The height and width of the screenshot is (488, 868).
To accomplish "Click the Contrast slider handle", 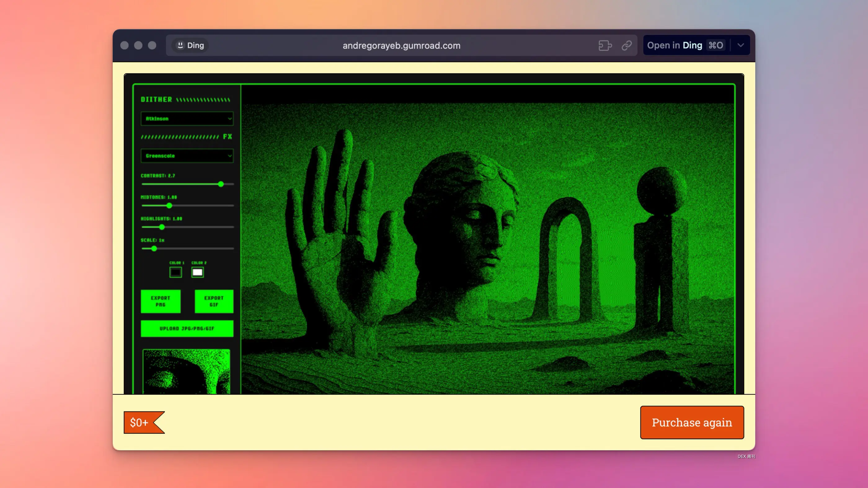I will pyautogui.click(x=221, y=184).
